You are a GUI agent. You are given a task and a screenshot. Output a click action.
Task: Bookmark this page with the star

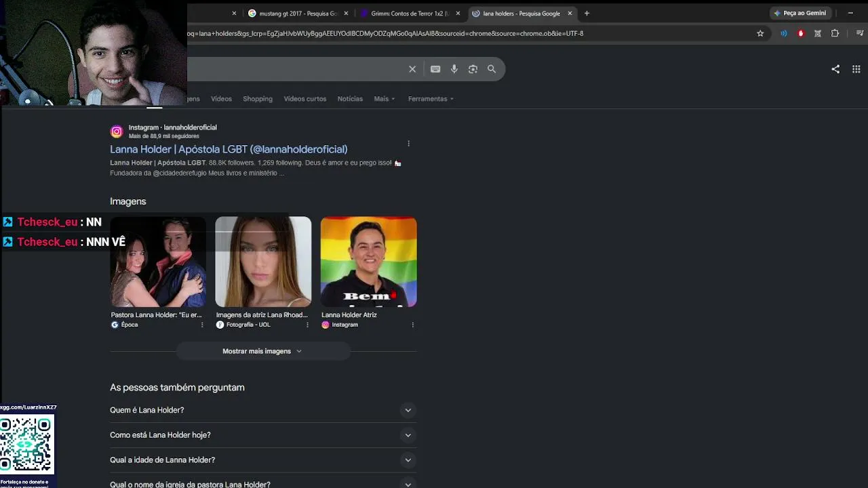[x=760, y=33]
